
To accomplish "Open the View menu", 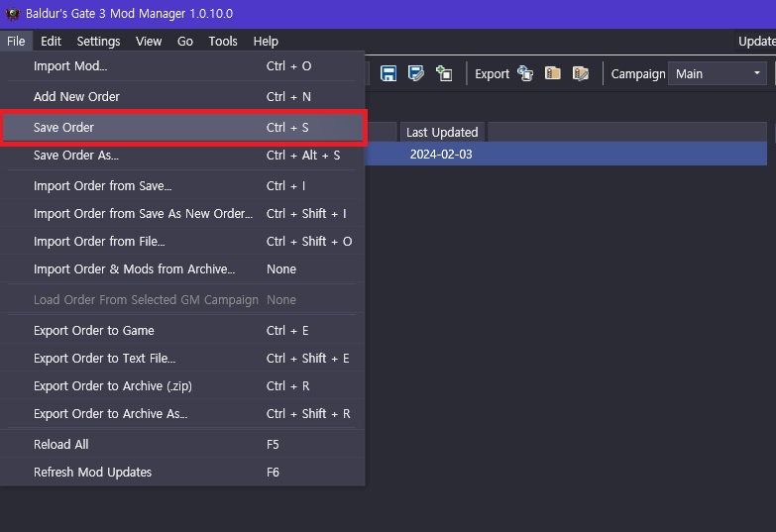I will point(149,41).
